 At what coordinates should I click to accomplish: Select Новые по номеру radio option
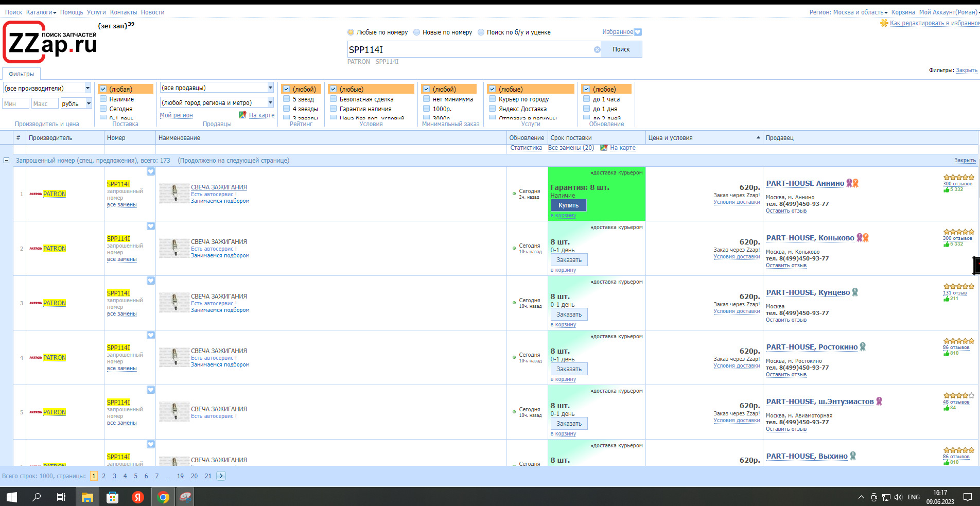[417, 32]
